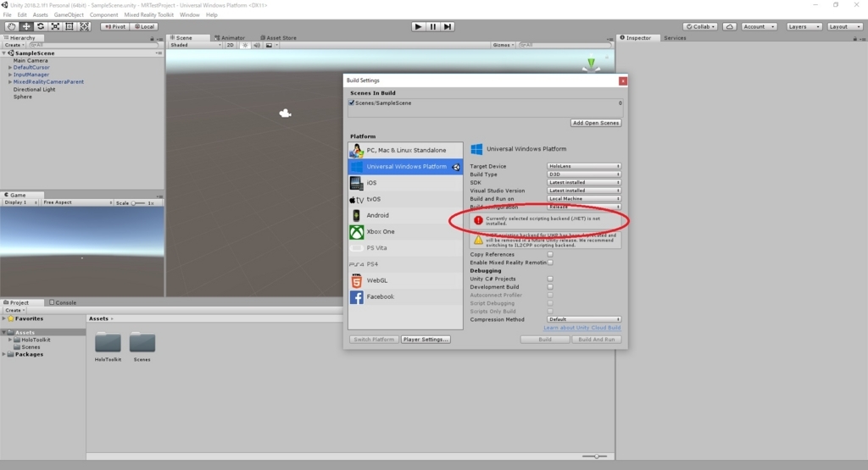Image resolution: width=868 pixels, height=470 pixels.
Task: Select WebGL platform
Action: (405, 280)
